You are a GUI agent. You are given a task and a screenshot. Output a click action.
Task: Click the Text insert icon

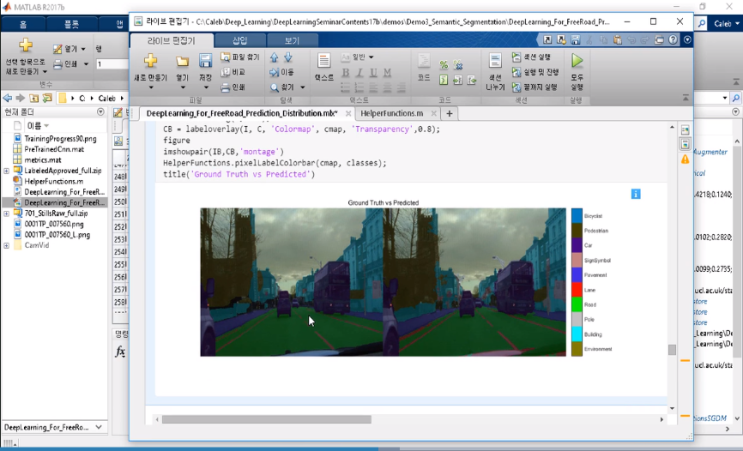(x=324, y=62)
